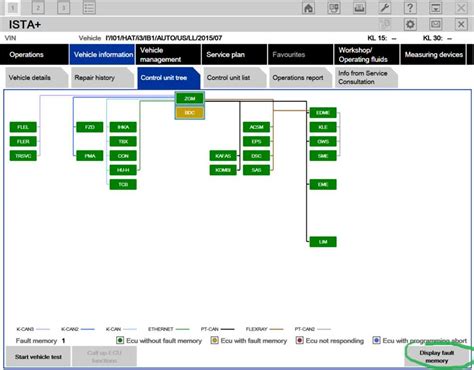Viewport: 474px width, 370px height.
Task: Open the envelope message icon
Action: [435, 24]
